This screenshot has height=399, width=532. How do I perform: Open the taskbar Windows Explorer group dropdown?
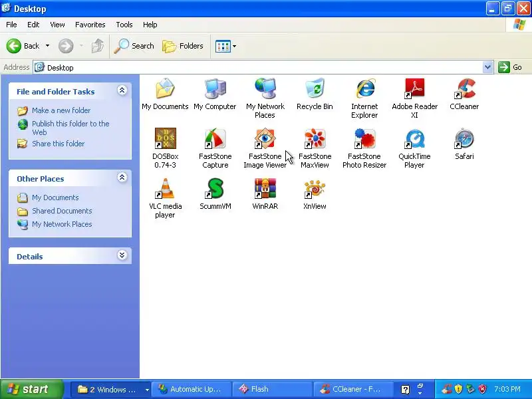[147, 390]
